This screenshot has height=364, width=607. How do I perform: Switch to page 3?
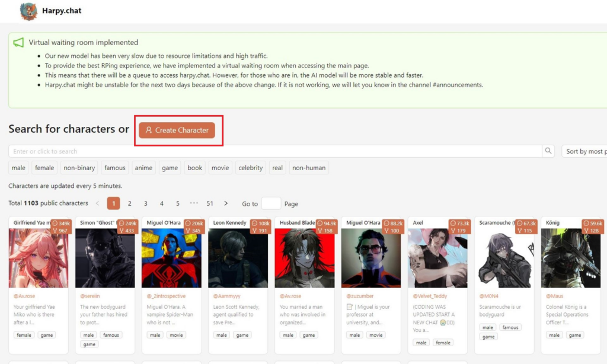146,203
